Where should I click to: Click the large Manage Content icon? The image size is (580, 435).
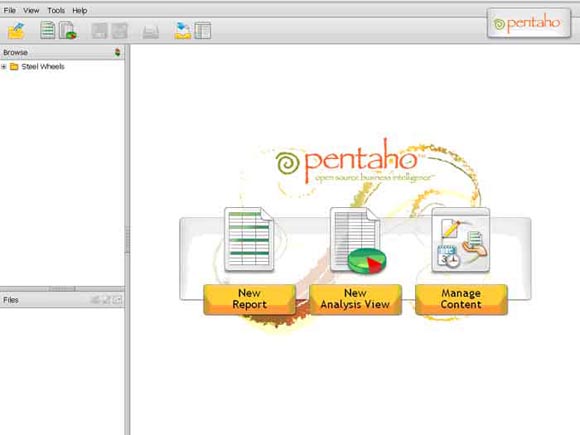461,240
